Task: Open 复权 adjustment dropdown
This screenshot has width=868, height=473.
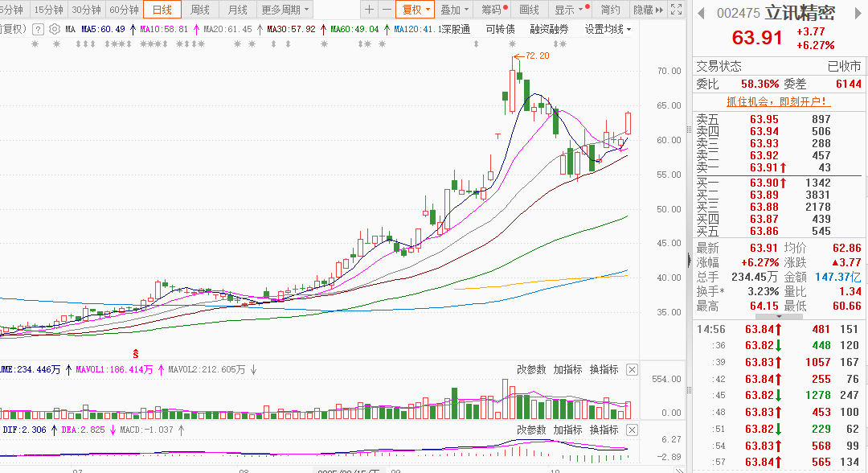Action: click(x=416, y=10)
